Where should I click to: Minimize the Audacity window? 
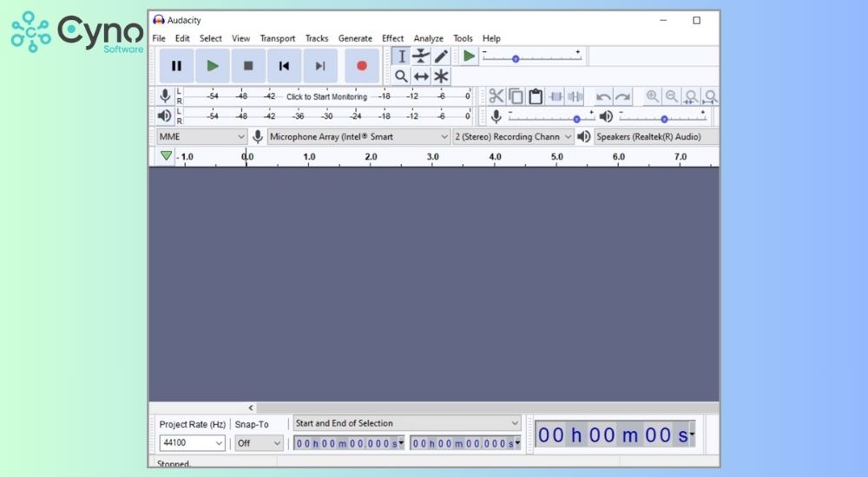click(663, 21)
